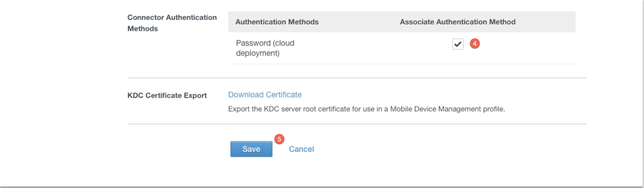
Task: Select the Associate Authentication Method column header
Action: [x=458, y=22]
